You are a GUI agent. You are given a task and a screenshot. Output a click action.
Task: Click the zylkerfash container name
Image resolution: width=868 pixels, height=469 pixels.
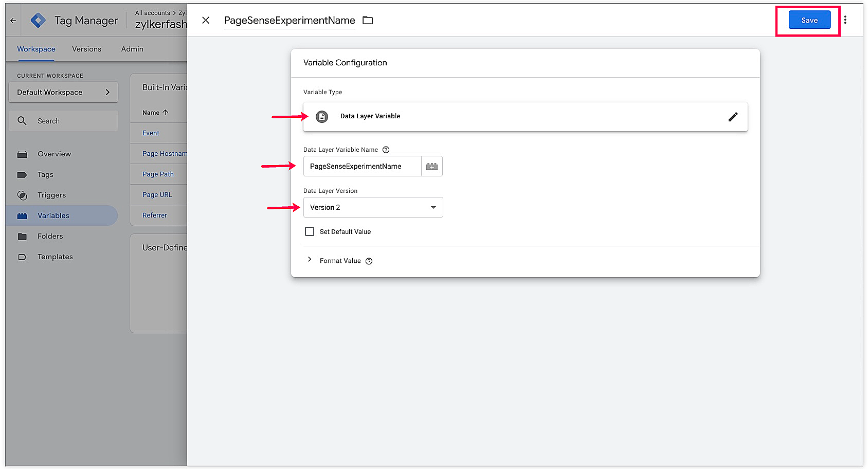pos(161,24)
